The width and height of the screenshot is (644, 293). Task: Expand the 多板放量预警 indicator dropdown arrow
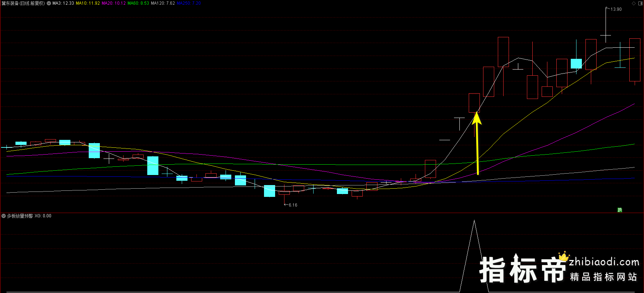(4, 216)
